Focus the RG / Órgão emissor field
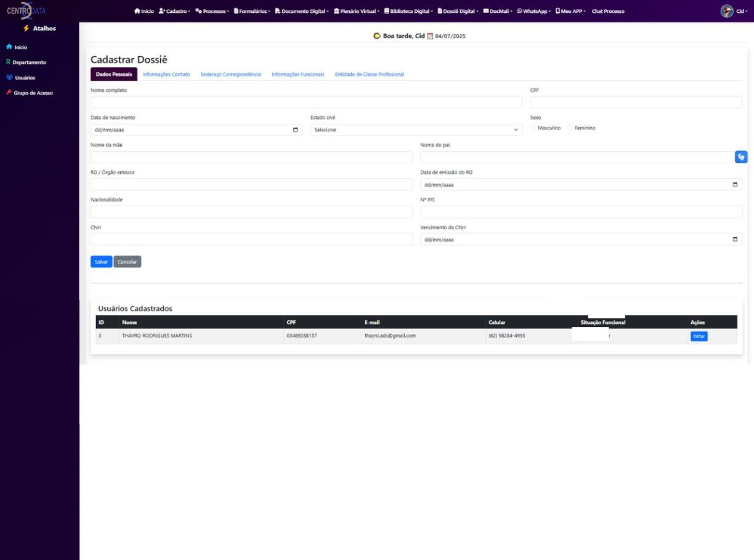The image size is (754, 560). (x=251, y=184)
